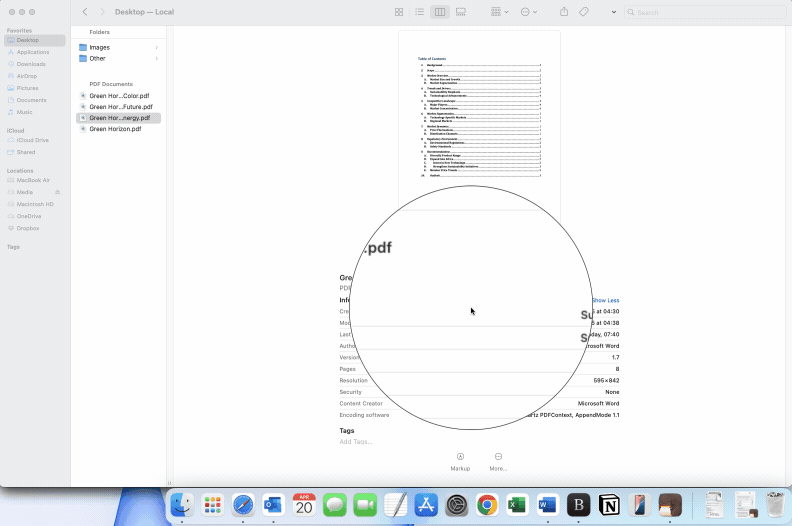Open the Trash in the Dock

(x=775, y=504)
